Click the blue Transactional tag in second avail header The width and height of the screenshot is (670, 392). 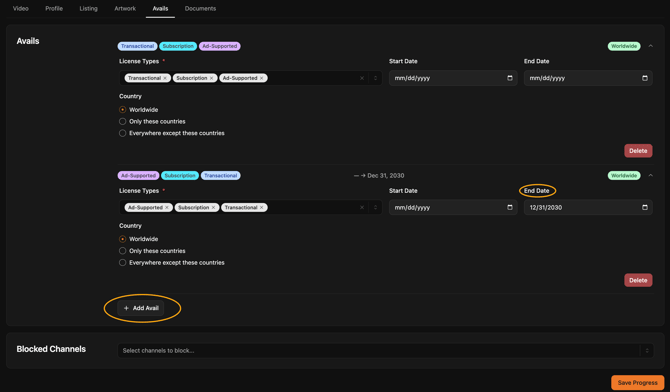point(220,176)
